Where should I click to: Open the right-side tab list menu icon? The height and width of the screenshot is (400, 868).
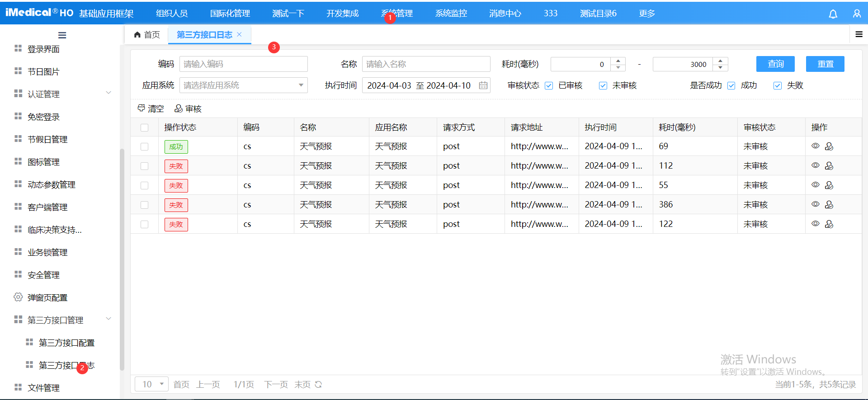pos(859,34)
